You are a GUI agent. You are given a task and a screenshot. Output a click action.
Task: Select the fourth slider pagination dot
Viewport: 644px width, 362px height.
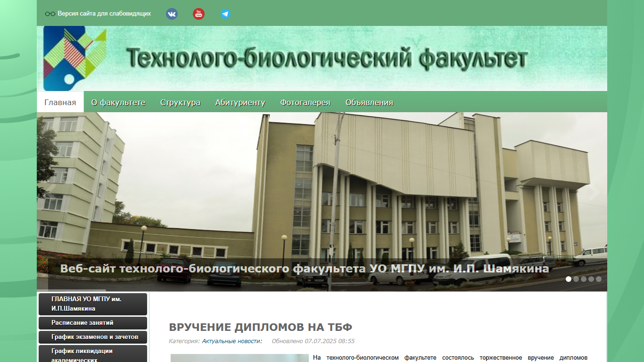pyautogui.click(x=591, y=279)
